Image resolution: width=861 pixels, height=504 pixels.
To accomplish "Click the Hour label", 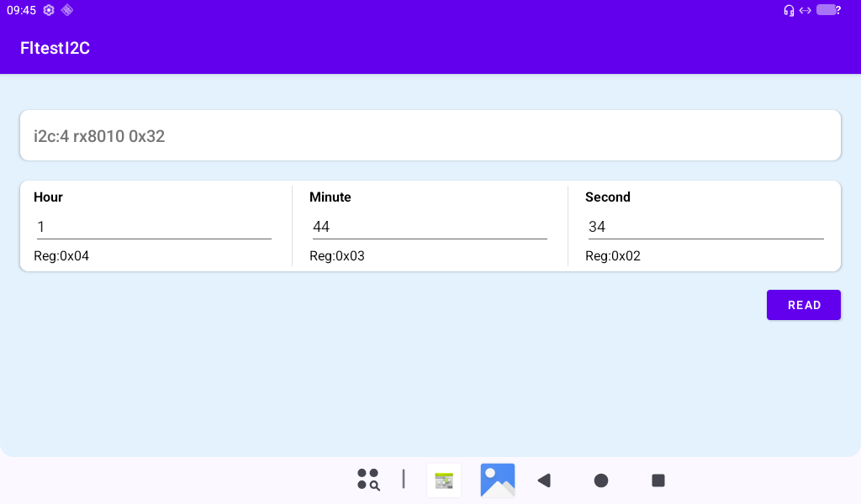I will [x=48, y=197].
